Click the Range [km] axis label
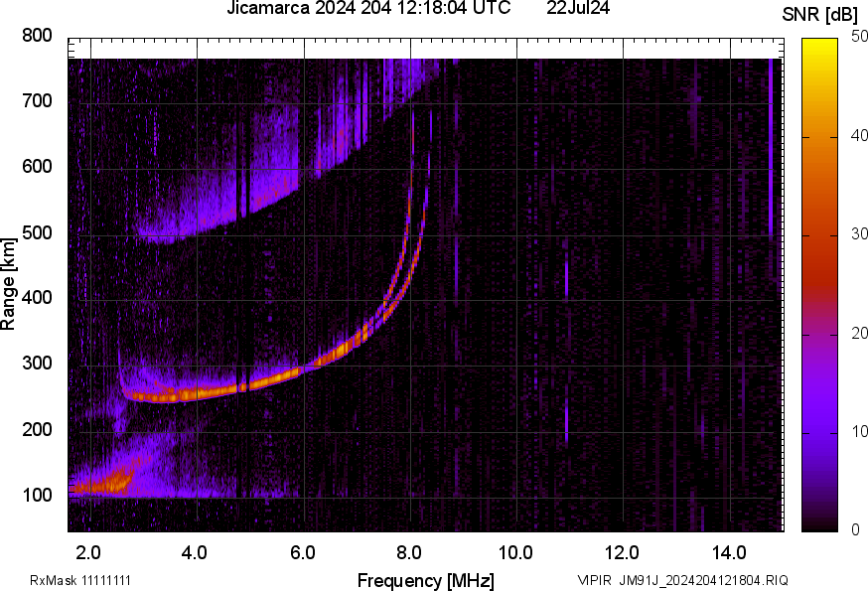This screenshot has height=591, width=868. pyautogui.click(x=9, y=284)
